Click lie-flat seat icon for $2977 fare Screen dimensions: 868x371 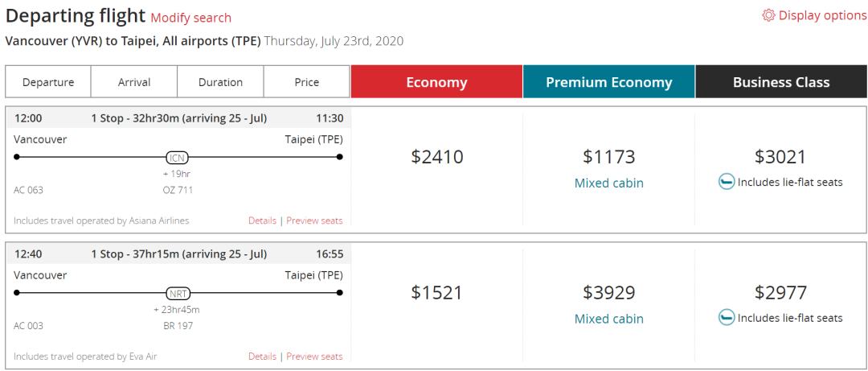[726, 318]
